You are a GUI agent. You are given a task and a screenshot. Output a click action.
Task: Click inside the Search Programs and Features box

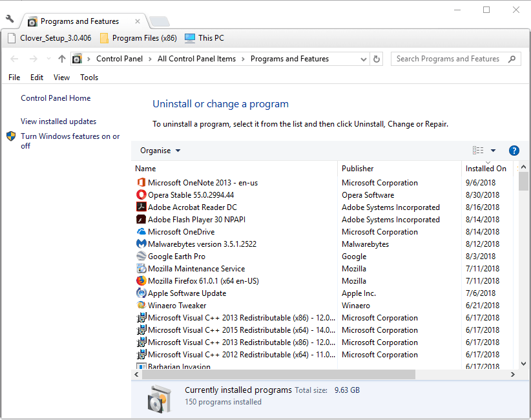[x=452, y=59]
